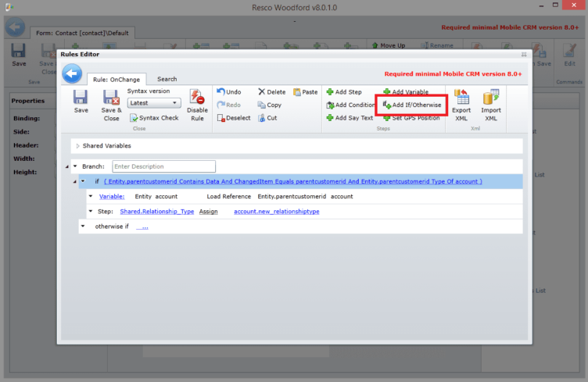The image size is (588, 382).
Task: Click Add Step in toolbar
Action: [343, 92]
